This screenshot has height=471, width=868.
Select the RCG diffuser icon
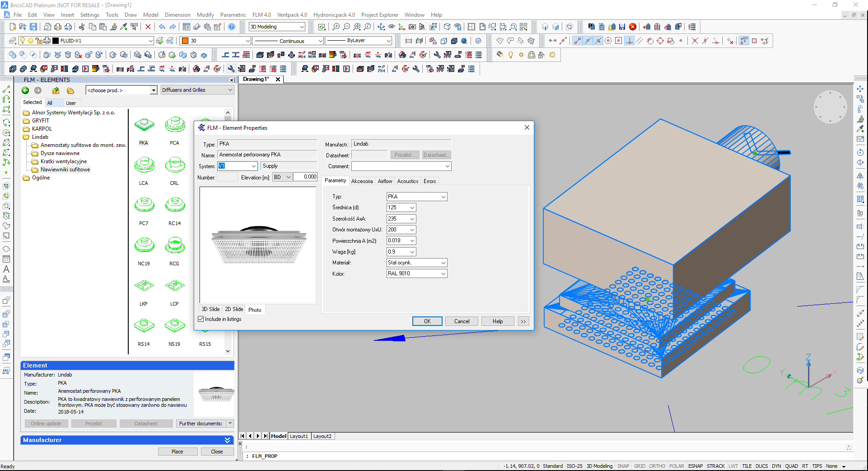tap(174, 246)
